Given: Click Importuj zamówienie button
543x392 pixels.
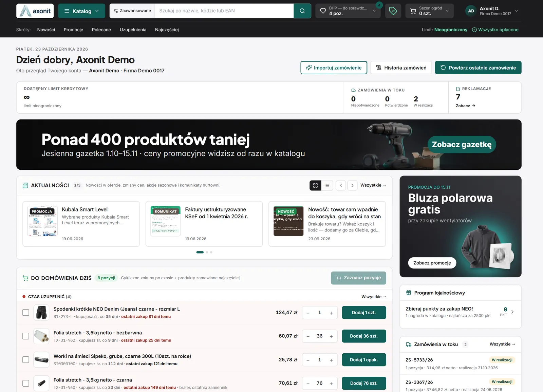Looking at the screenshot, I should pos(334,68).
